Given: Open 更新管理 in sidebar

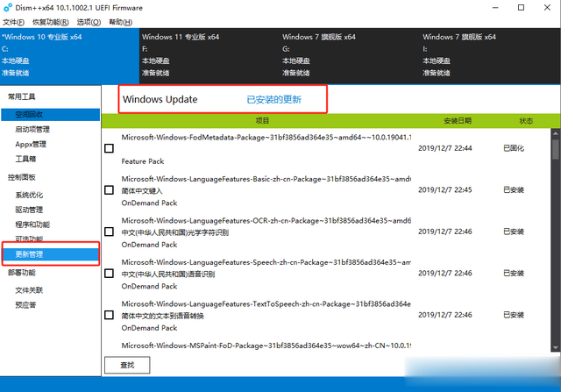Looking at the screenshot, I should pyautogui.click(x=51, y=254).
